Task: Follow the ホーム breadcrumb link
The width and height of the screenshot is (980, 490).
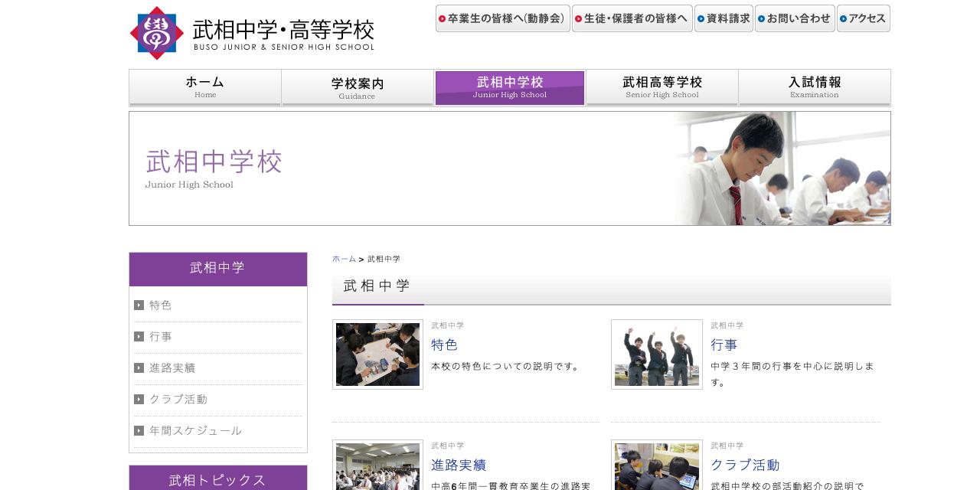Action: (x=344, y=259)
